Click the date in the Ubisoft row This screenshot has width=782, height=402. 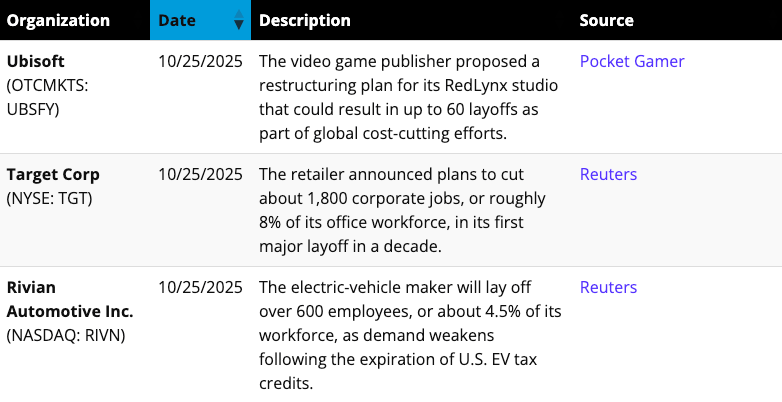point(200,61)
